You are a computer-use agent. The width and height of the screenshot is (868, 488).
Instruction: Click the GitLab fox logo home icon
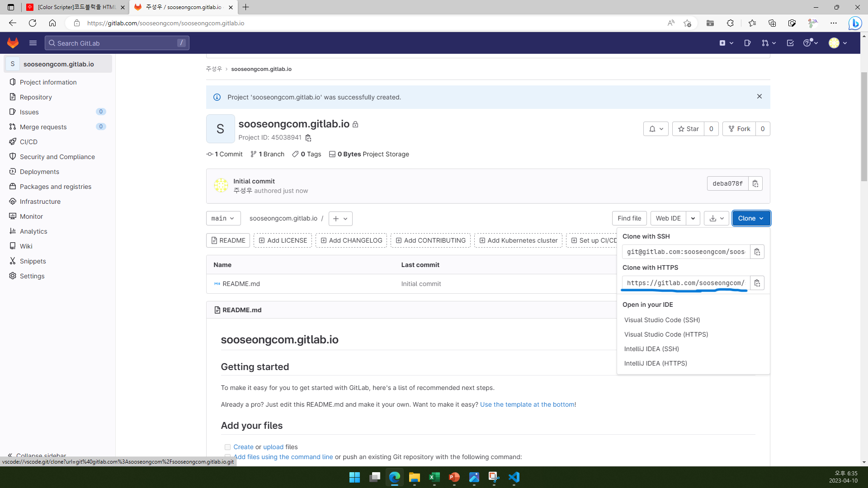coord(13,43)
